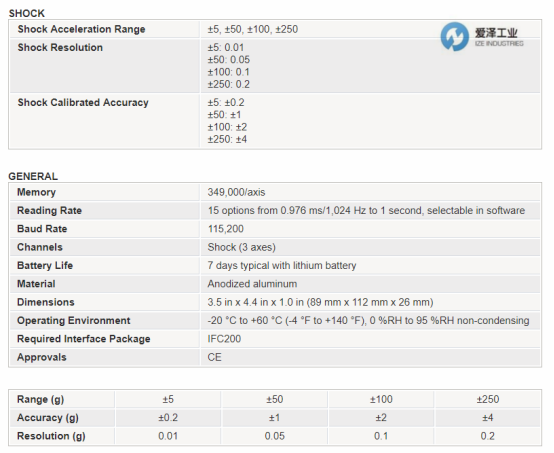Click the Shock Calibrated Accuracy label
The height and width of the screenshot is (453, 554).
[x=83, y=102]
